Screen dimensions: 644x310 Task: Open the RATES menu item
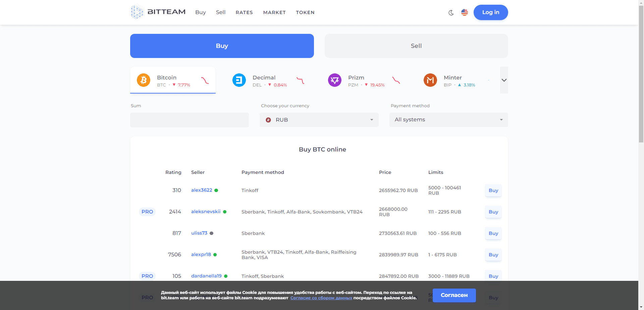(244, 12)
